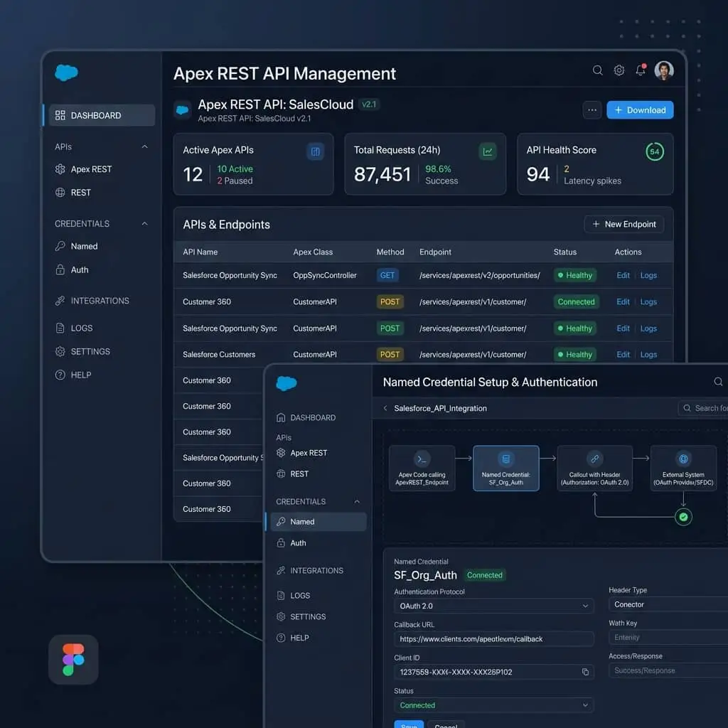Open notifications bell icon
728x728 pixels.
641,70
